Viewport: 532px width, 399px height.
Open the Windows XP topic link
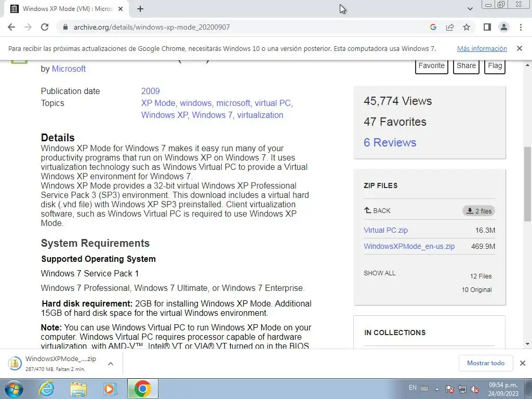pos(164,115)
